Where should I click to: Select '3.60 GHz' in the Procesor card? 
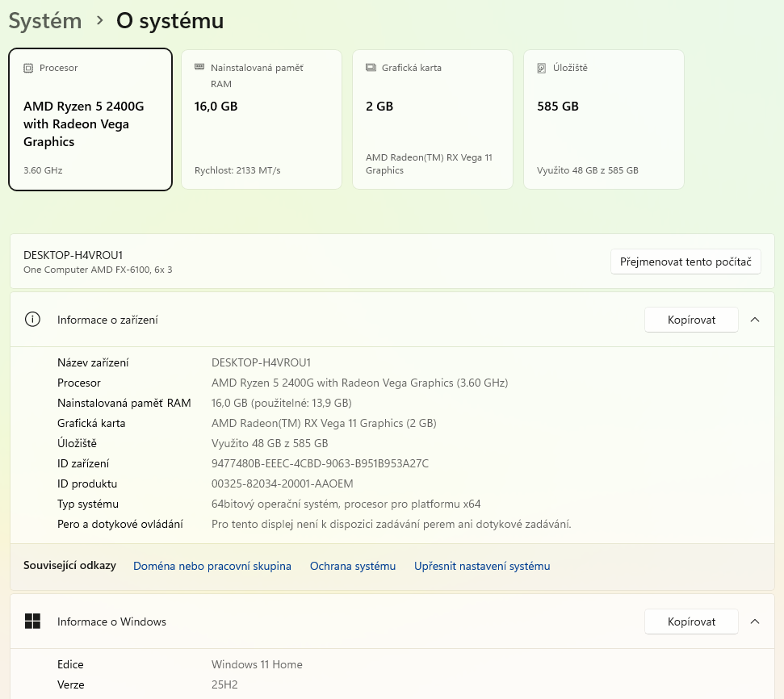pyautogui.click(x=43, y=170)
